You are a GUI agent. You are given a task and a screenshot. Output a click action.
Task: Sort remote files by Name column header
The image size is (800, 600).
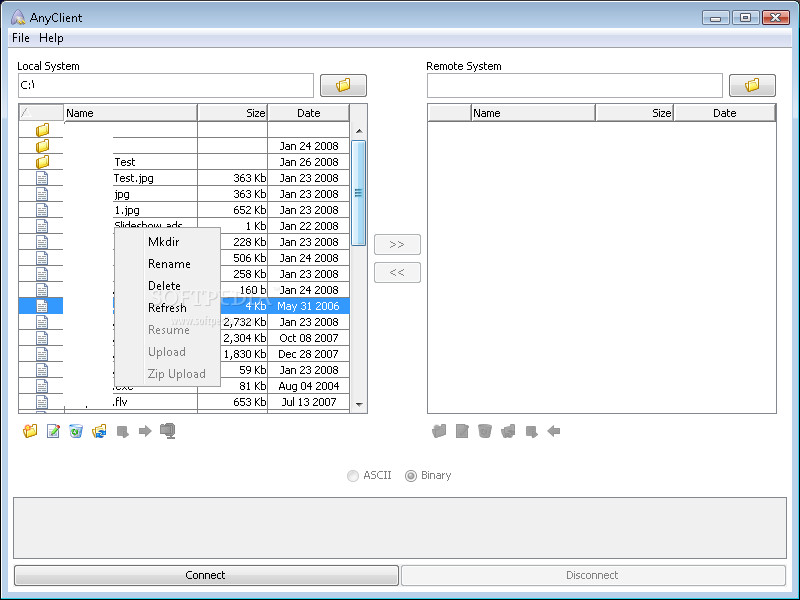[533, 113]
